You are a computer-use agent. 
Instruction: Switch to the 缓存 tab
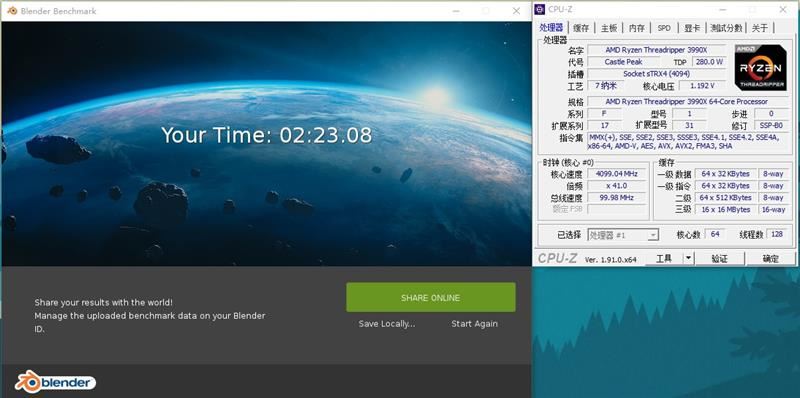(x=581, y=28)
